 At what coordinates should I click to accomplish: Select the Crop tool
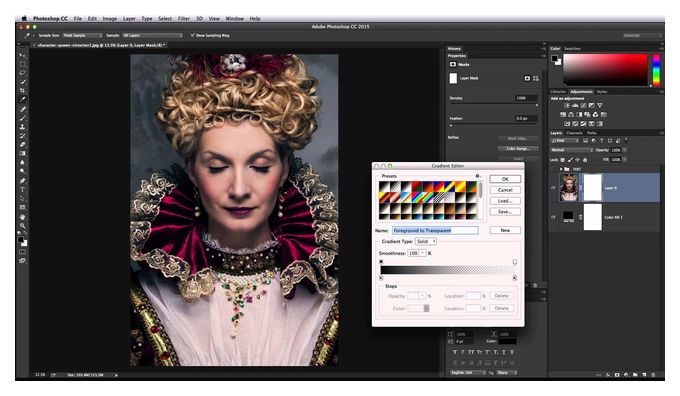[x=22, y=91]
